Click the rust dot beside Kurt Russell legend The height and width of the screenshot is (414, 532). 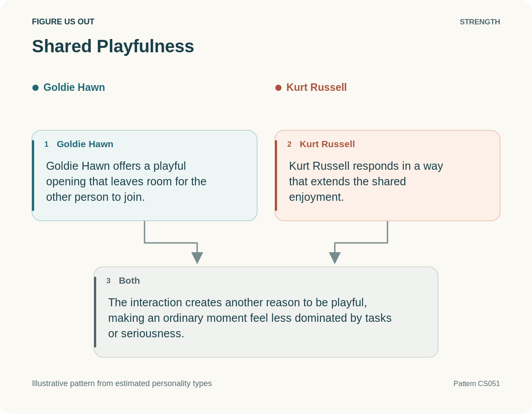(x=278, y=88)
